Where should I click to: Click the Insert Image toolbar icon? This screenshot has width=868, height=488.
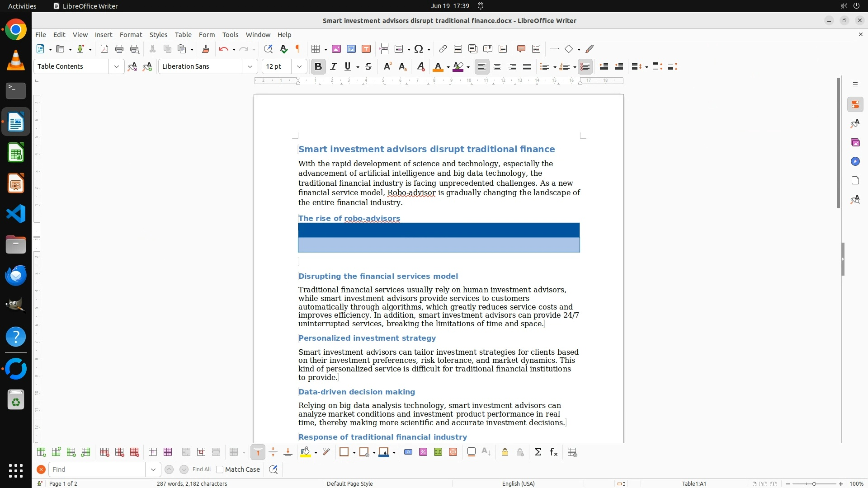[x=336, y=49]
